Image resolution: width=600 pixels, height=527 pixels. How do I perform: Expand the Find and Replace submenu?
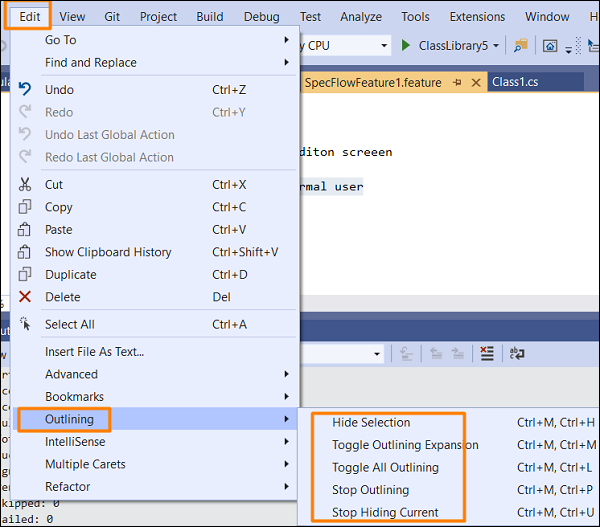[x=286, y=62]
